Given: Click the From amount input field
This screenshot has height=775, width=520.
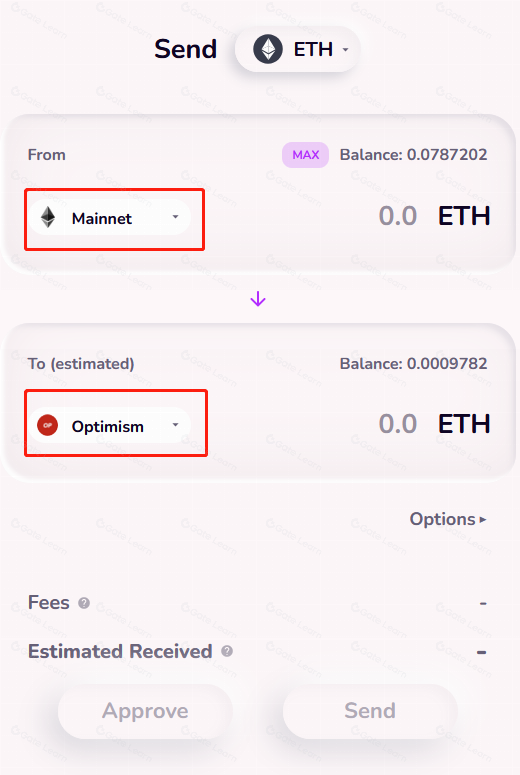Looking at the screenshot, I should tap(397, 216).
